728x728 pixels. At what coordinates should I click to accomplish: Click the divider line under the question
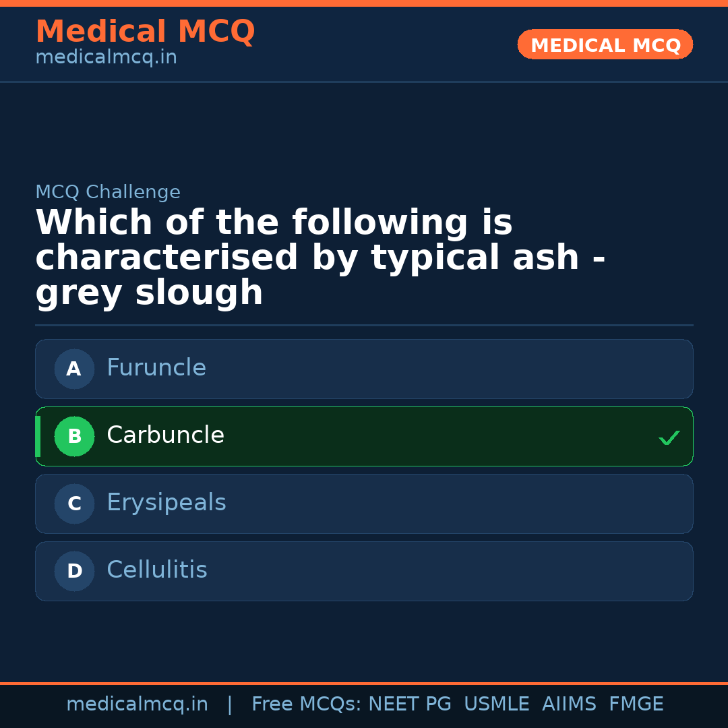click(364, 325)
